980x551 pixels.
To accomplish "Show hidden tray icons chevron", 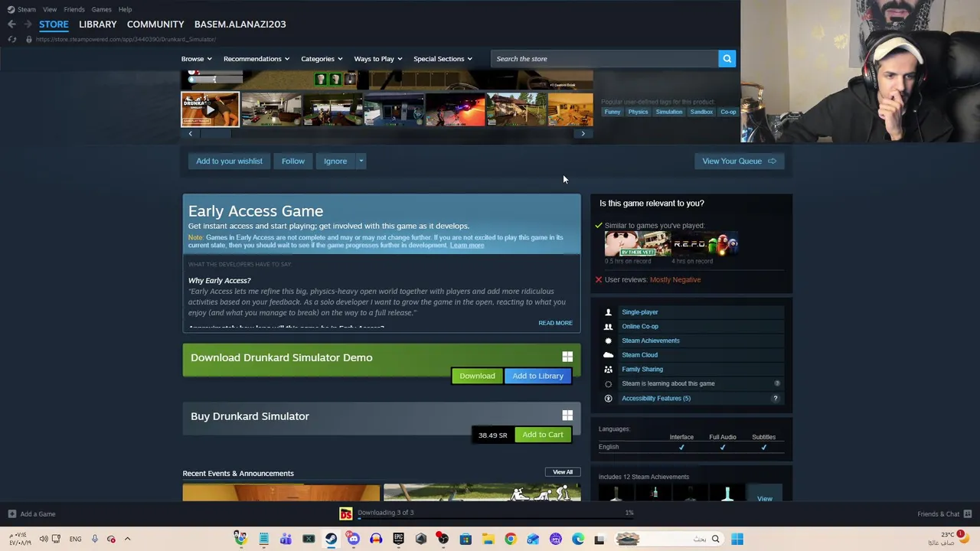I will 127,540.
